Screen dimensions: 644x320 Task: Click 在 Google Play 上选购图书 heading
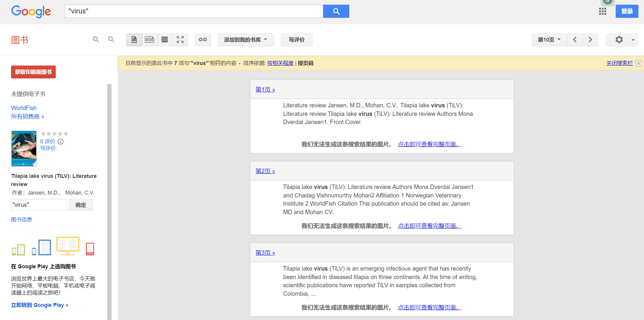(44, 266)
